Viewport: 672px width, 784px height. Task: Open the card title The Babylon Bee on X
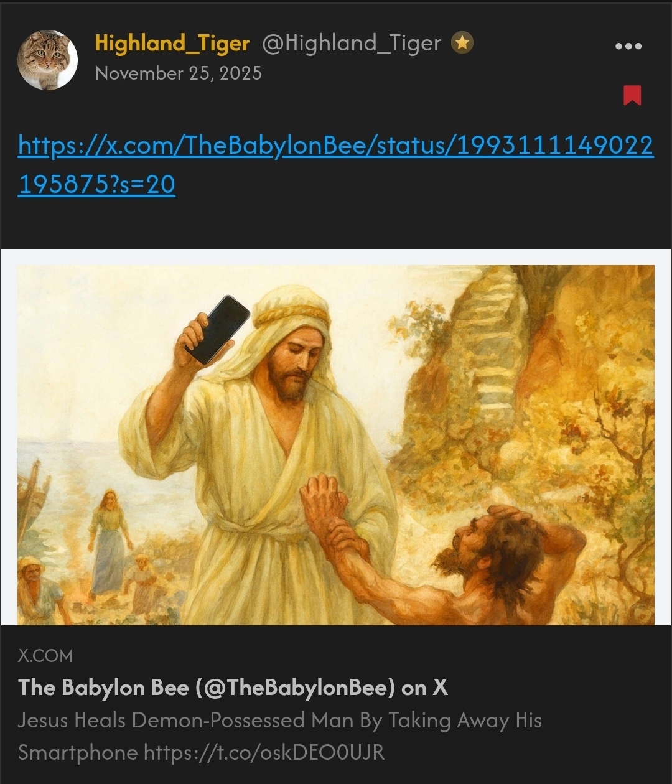point(233,688)
